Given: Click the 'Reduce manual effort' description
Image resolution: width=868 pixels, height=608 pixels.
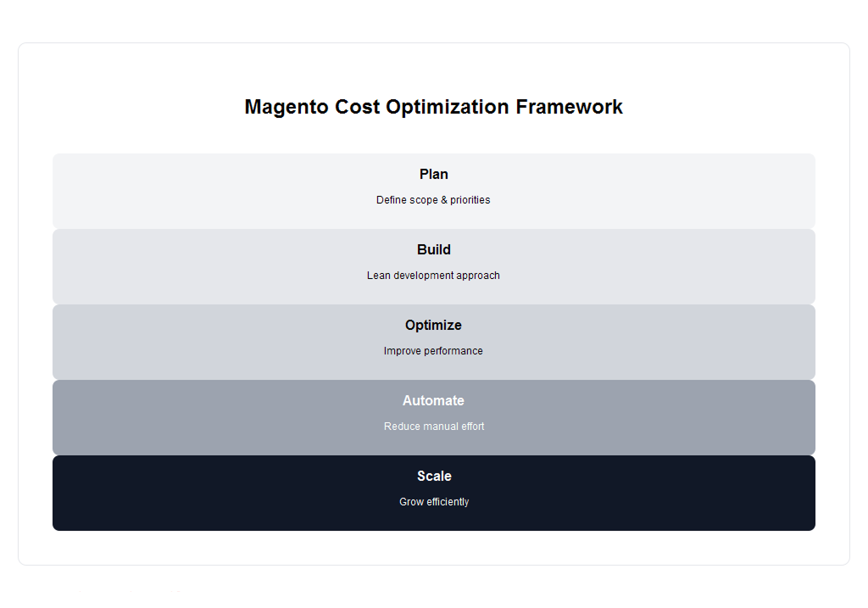Looking at the screenshot, I should (433, 427).
